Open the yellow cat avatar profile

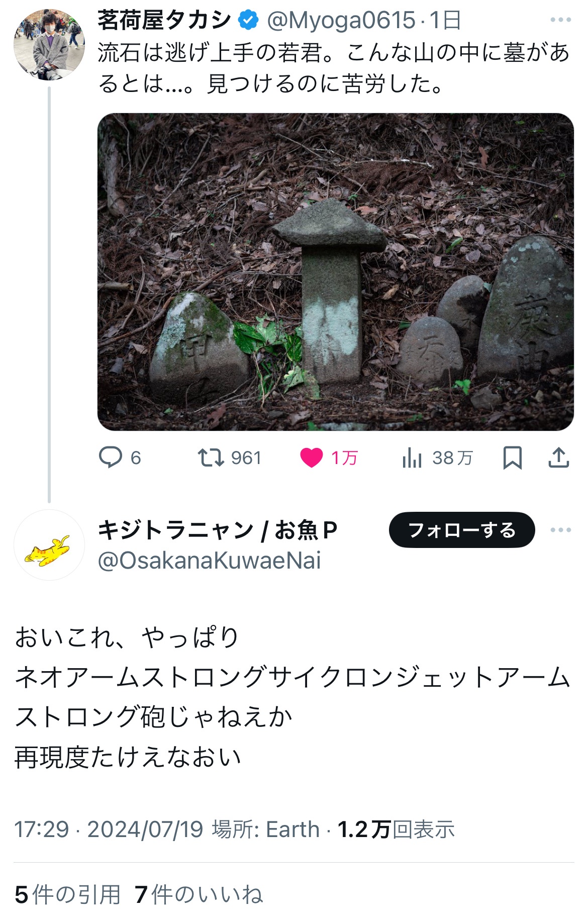(49, 545)
